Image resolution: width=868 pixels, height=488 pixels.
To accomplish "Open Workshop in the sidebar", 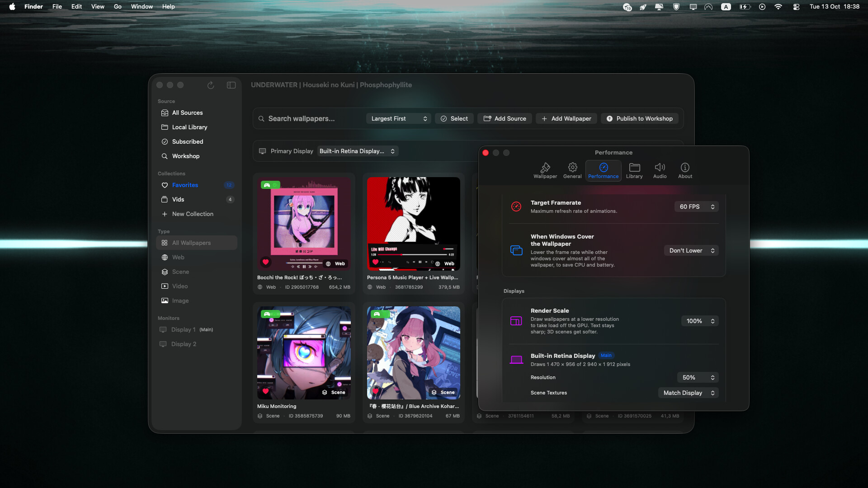I will pos(197,156).
